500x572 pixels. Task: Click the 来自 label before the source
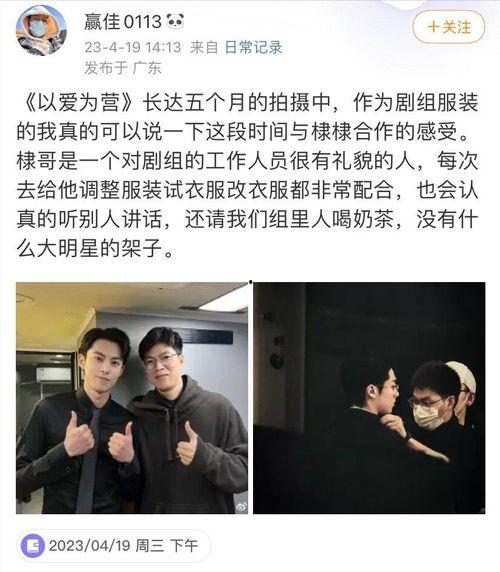[x=204, y=47]
